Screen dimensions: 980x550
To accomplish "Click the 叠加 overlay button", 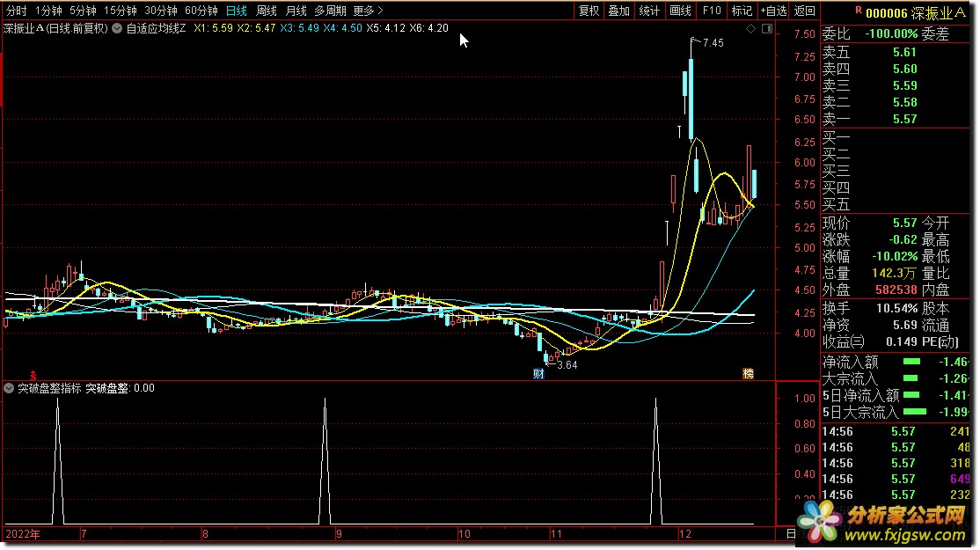I will pyautogui.click(x=618, y=11).
